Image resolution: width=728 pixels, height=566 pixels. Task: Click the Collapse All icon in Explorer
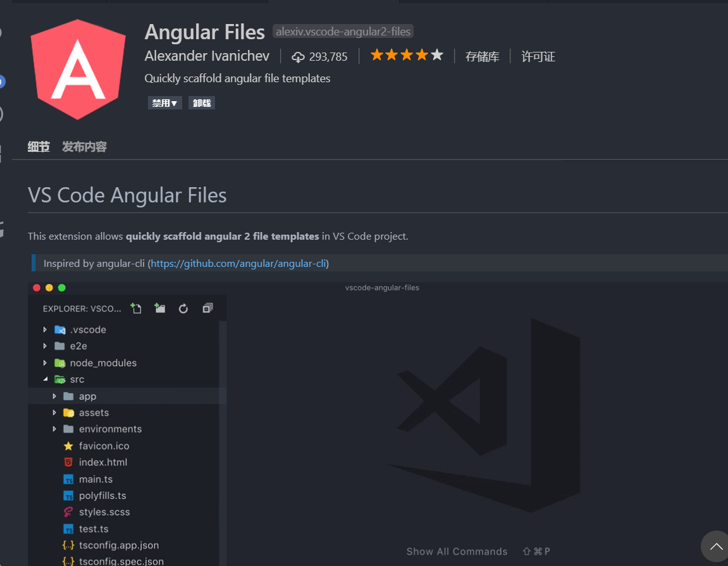click(207, 309)
